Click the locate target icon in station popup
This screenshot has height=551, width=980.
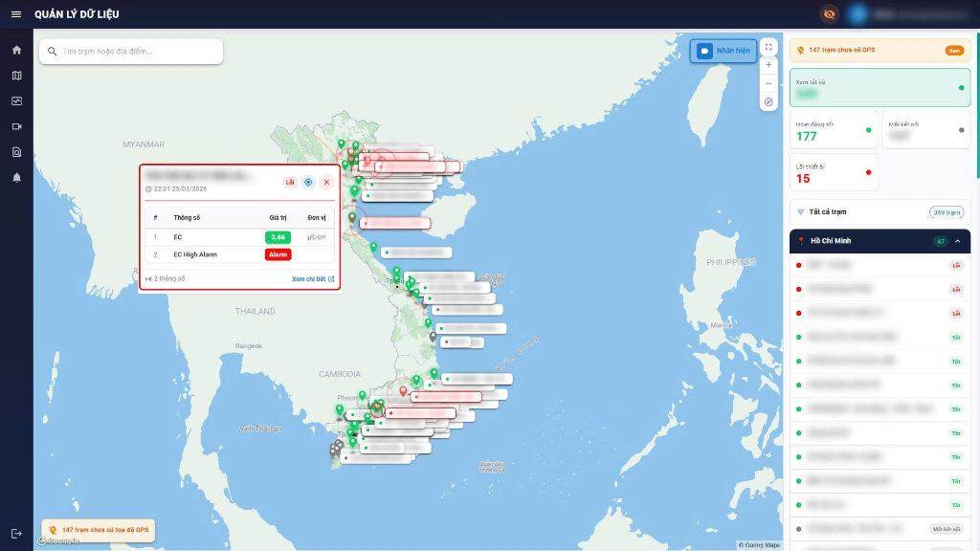308,182
